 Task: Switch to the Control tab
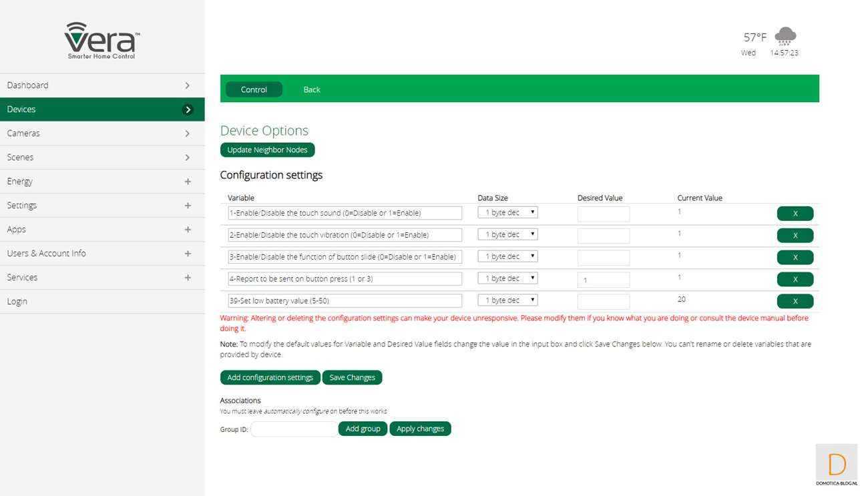pos(254,89)
